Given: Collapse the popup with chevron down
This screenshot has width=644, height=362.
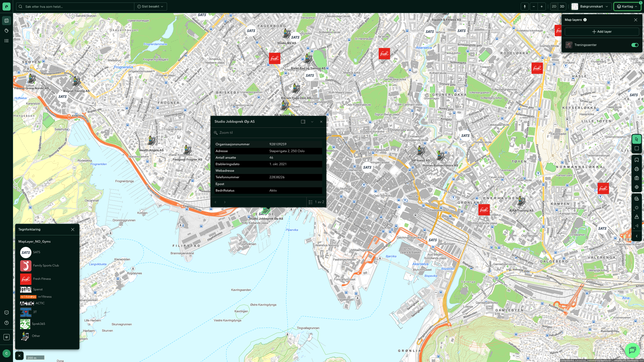Looking at the screenshot, I should coord(312,122).
